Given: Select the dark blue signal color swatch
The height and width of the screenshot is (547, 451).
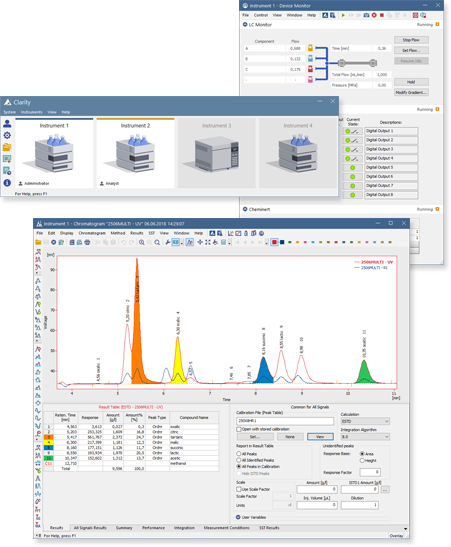Looking at the screenshot, I should [x=282, y=242].
